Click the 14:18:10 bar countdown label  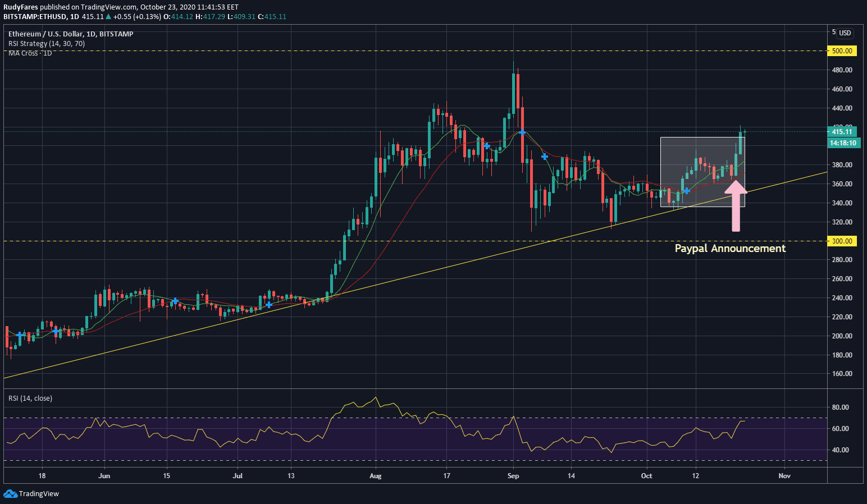[843, 143]
